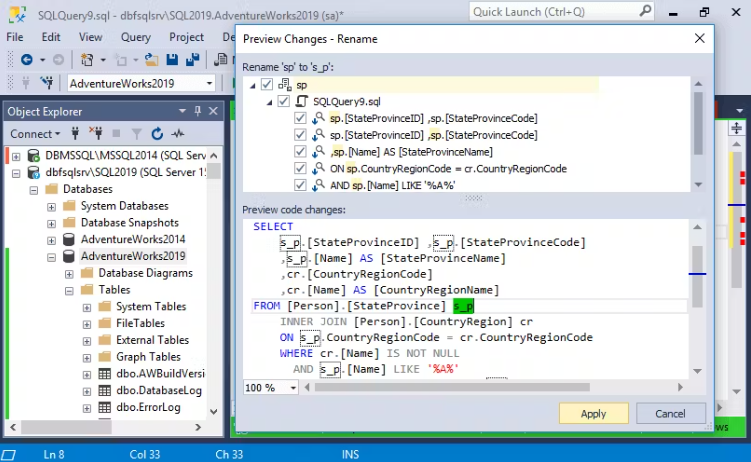The height and width of the screenshot is (462, 751).
Task: Collapse the SQLQuery9.sql node in rename tree
Action: (269, 102)
